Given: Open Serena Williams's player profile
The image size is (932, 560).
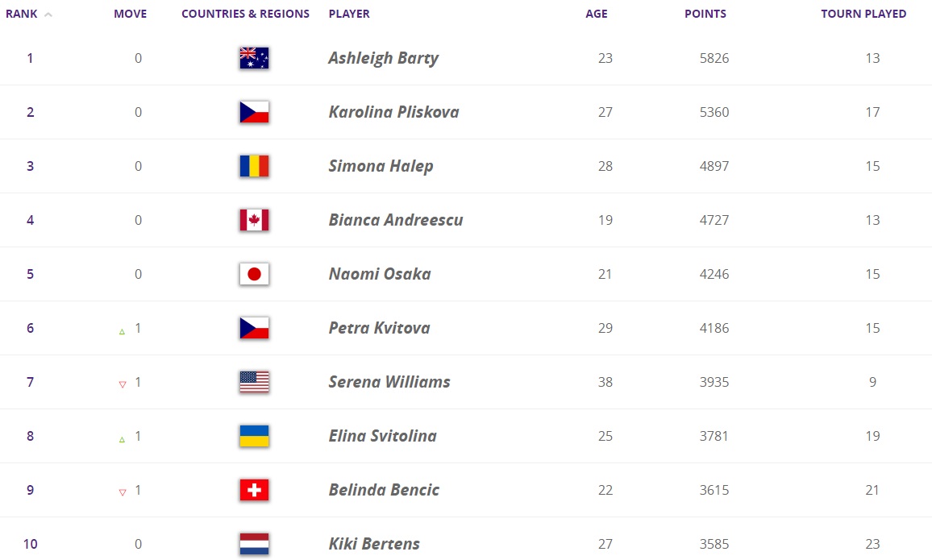Looking at the screenshot, I should 389,382.
